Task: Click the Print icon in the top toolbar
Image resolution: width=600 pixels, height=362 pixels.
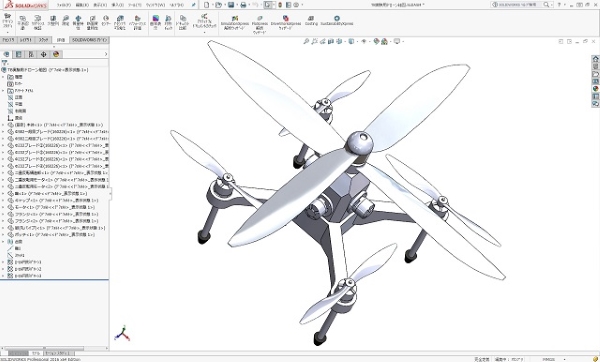Action: 243,5
